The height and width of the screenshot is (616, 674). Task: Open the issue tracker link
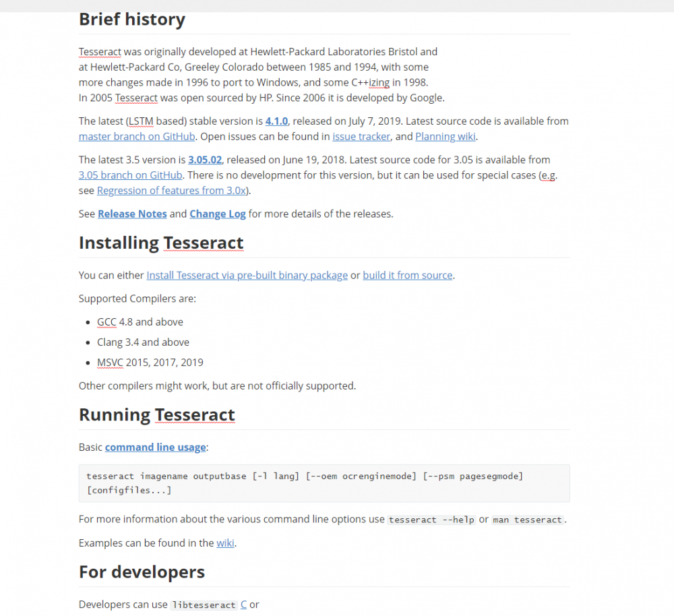pos(361,136)
